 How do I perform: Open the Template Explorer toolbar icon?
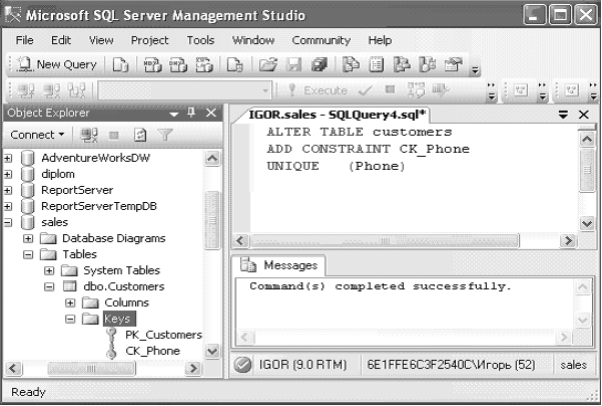pyautogui.click(x=427, y=65)
